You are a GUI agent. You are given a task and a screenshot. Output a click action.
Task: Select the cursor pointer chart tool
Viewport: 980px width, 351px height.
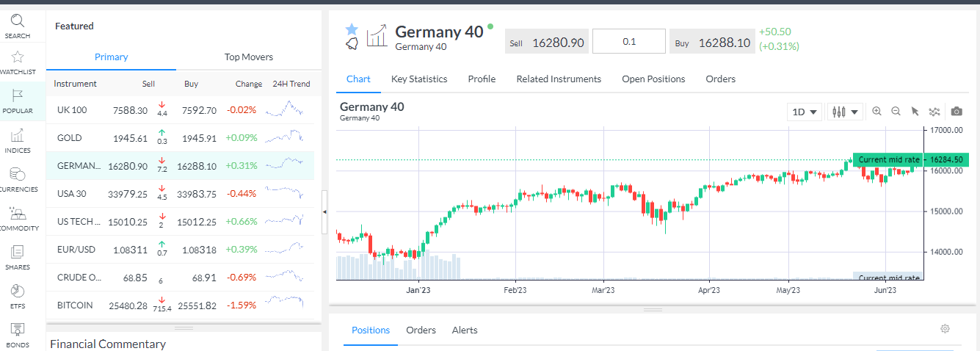click(915, 112)
